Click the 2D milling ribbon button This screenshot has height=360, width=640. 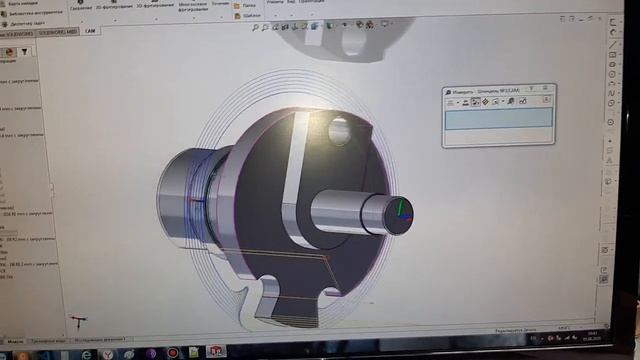click(x=114, y=6)
